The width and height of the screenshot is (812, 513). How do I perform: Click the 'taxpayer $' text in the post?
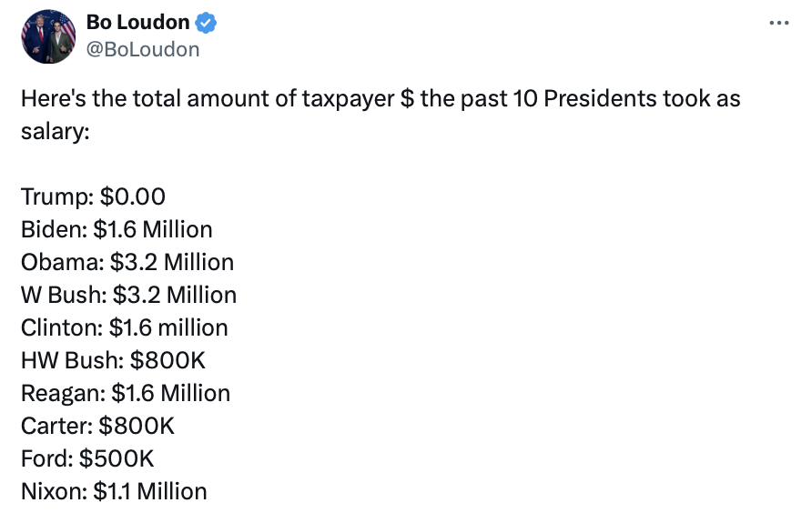pos(359,98)
